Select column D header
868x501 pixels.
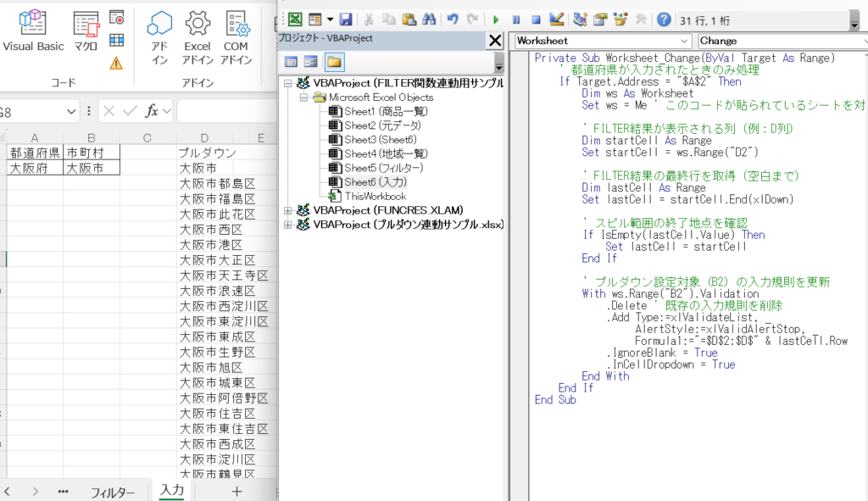(204, 138)
